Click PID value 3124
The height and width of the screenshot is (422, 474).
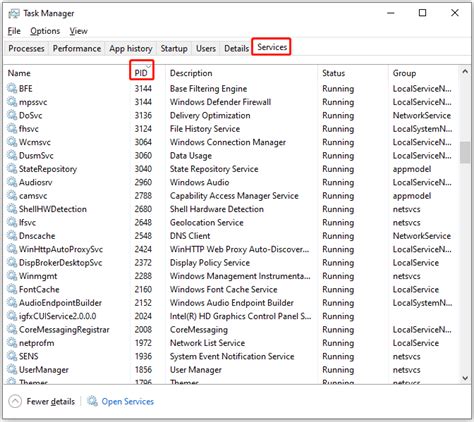pos(143,128)
